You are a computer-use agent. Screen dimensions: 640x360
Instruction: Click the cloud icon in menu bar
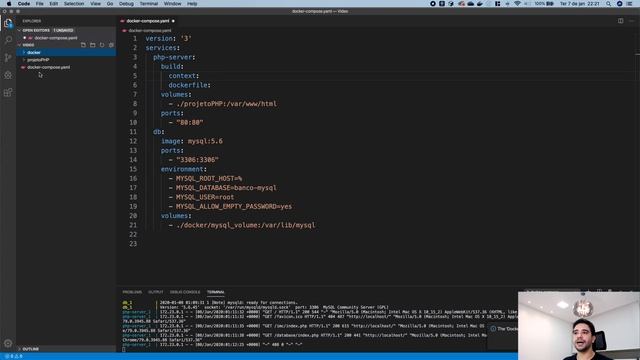click(471, 4)
